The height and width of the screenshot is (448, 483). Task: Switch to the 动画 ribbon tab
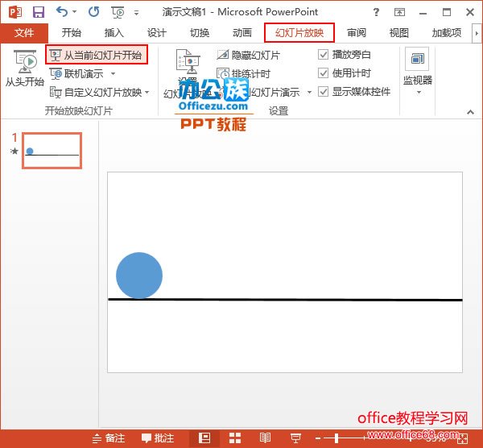click(x=242, y=33)
